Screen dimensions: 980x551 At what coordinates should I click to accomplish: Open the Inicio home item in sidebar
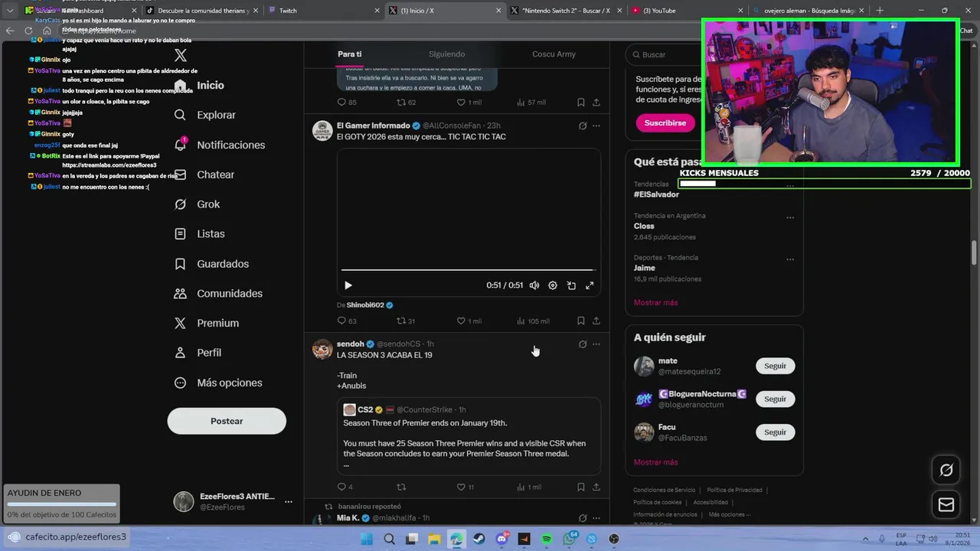coord(199,85)
